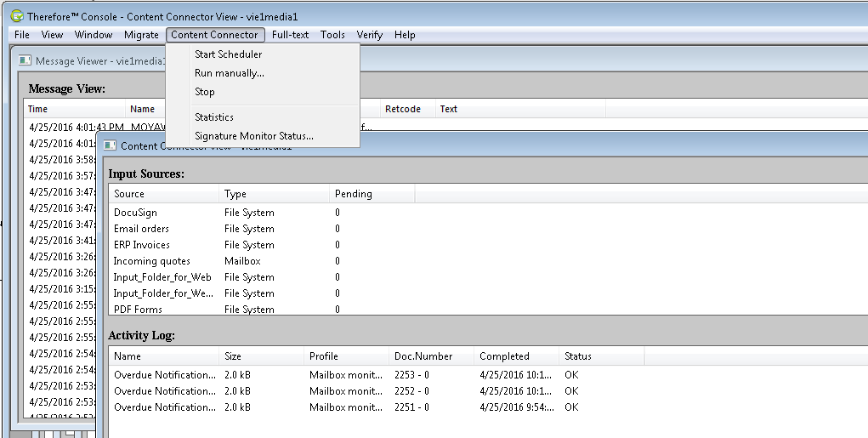
Task: Select the DocuSign input source
Action: click(x=135, y=213)
